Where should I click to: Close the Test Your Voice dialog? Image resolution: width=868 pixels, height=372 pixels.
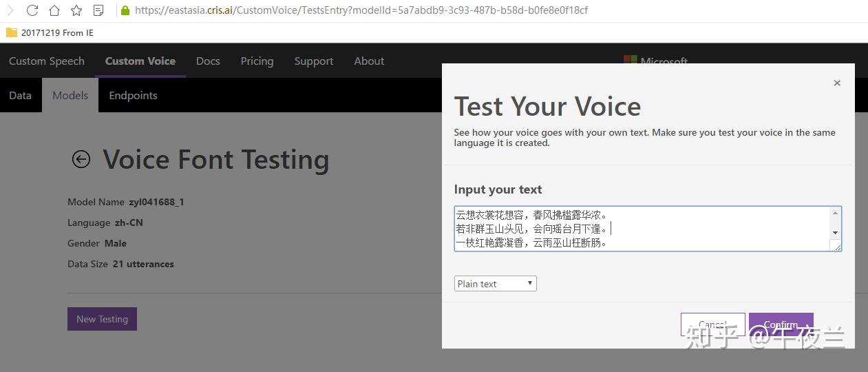[x=837, y=83]
